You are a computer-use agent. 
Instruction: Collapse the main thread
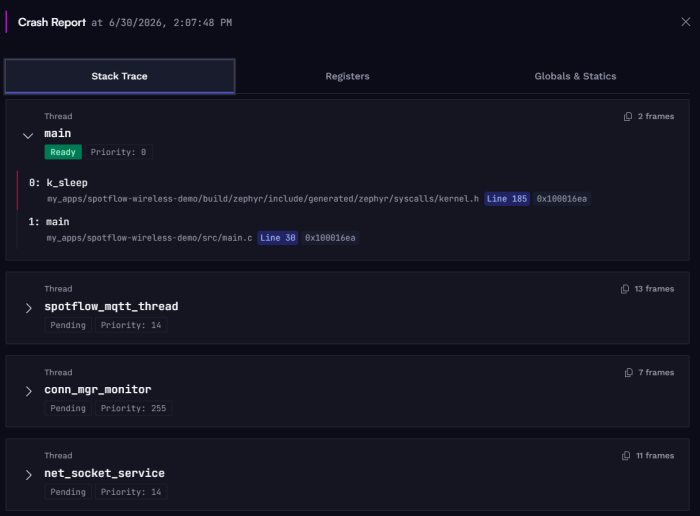(x=28, y=136)
